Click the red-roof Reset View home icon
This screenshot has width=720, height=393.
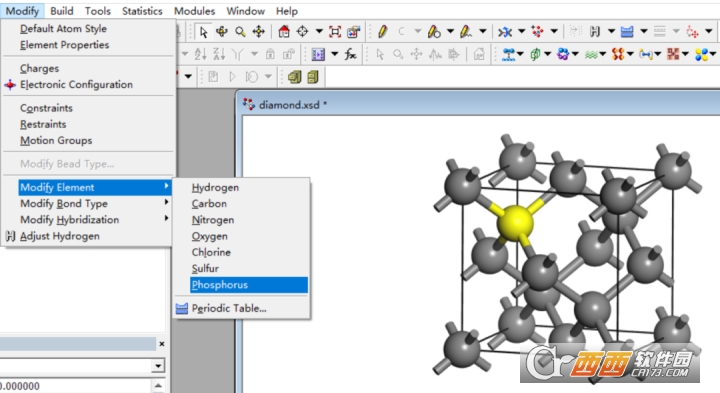(x=284, y=31)
